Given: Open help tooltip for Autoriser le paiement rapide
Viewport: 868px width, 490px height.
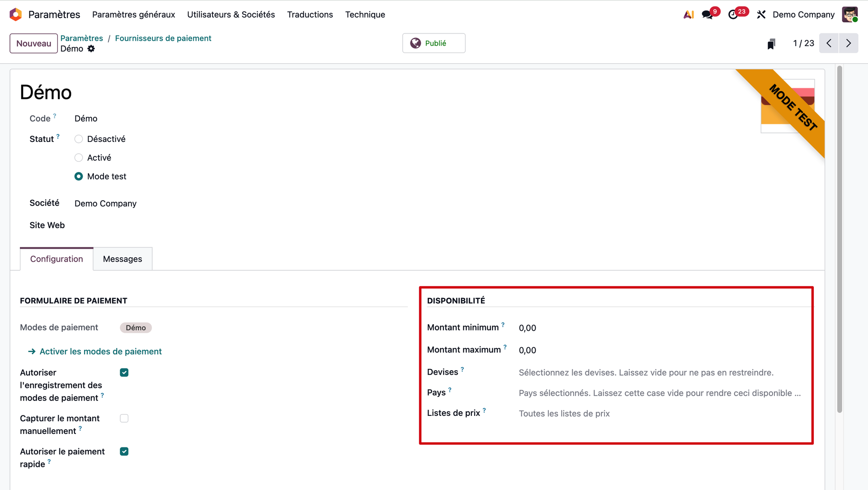Looking at the screenshot, I should (49, 462).
